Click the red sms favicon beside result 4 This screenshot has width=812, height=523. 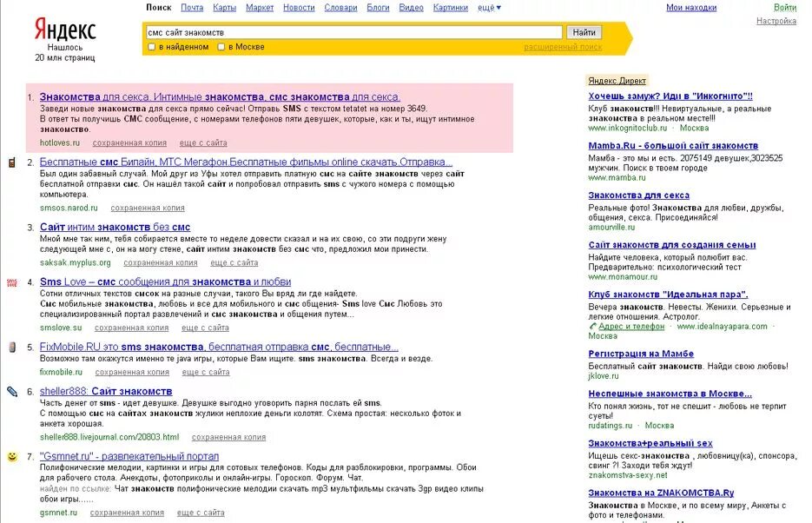[x=12, y=282]
